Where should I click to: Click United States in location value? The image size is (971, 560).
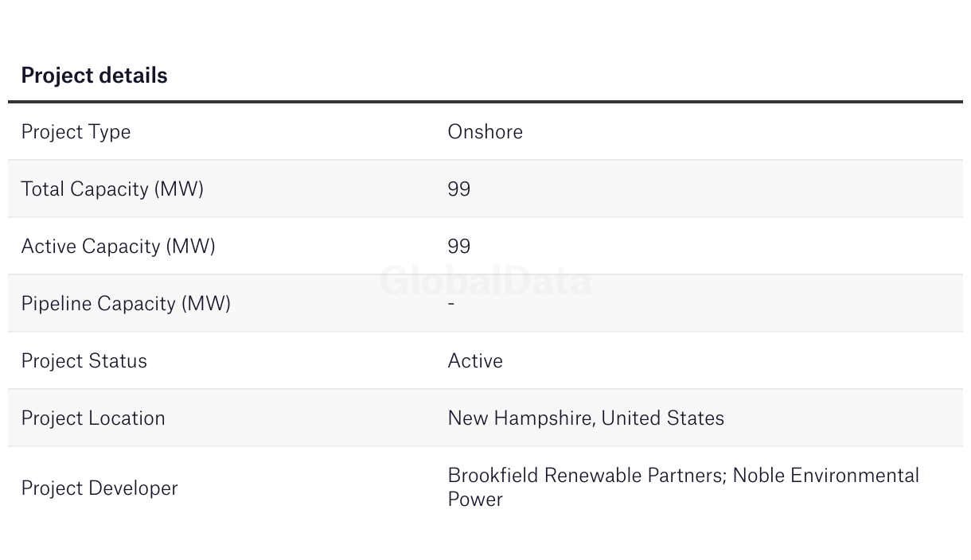(x=663, y=418)
